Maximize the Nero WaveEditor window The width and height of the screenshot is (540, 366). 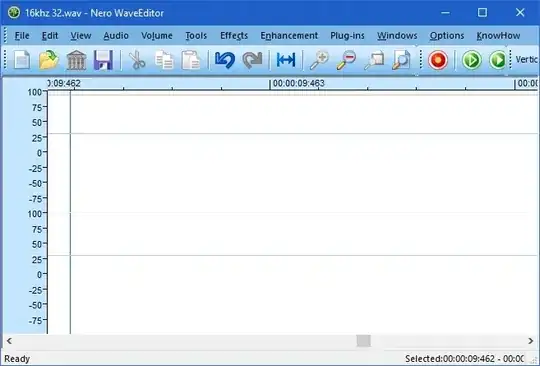(x=482, y=13)
